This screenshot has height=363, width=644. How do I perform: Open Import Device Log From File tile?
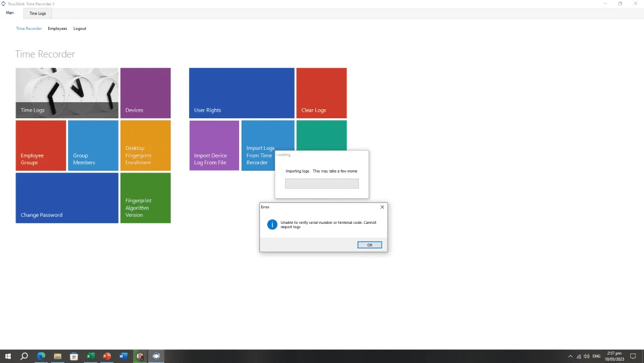[x=214, y=146]
